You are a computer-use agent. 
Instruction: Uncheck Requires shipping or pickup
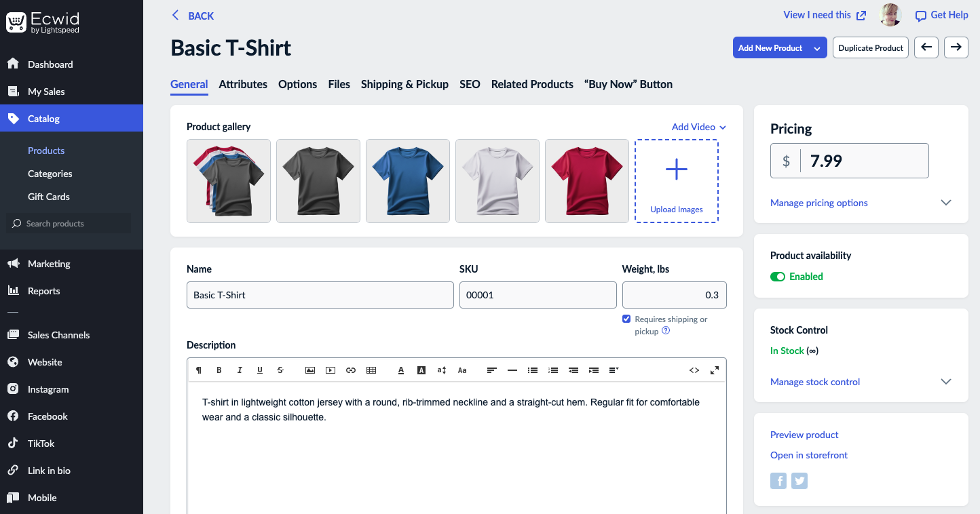(626, 319)
